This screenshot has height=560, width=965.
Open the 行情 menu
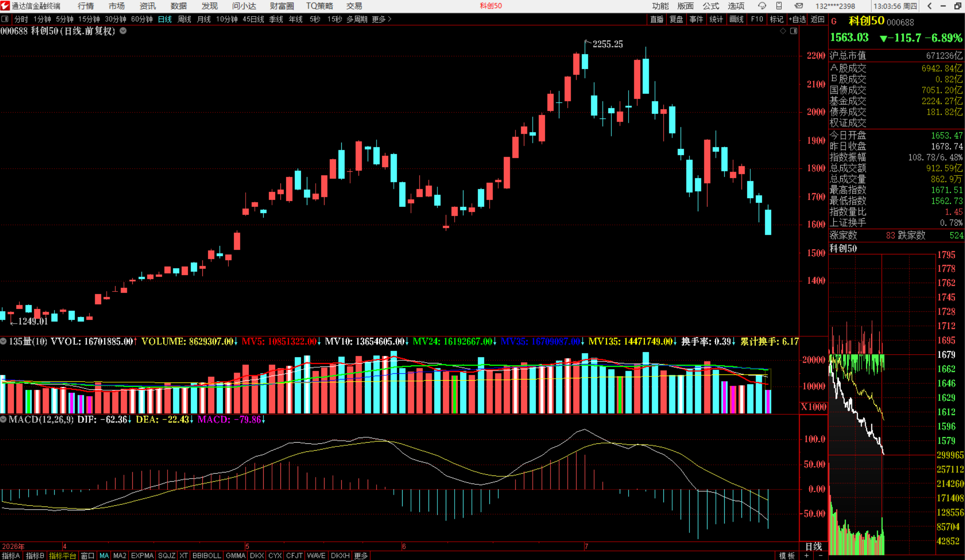tap(85, 6)
